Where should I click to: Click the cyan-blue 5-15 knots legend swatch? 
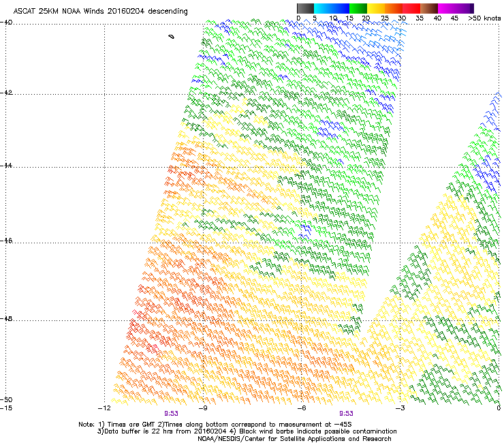(x=332, y=8)
